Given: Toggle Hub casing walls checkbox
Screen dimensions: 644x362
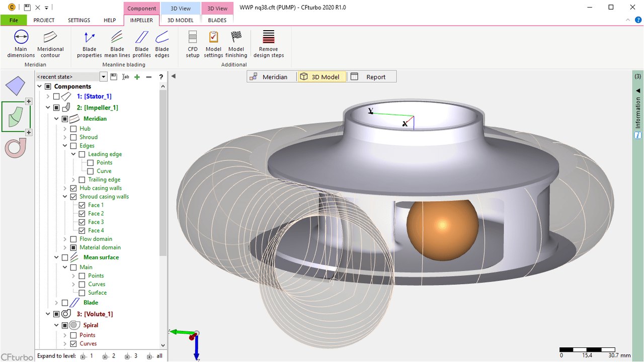Looking at the screenshot, I should coord(73,188).
